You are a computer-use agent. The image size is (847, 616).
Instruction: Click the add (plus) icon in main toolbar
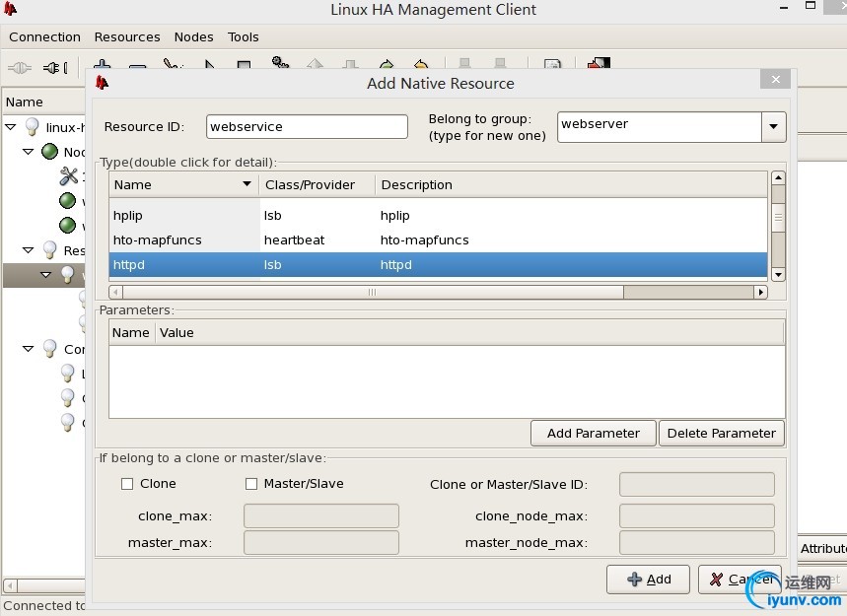click(x=102, y=64)
